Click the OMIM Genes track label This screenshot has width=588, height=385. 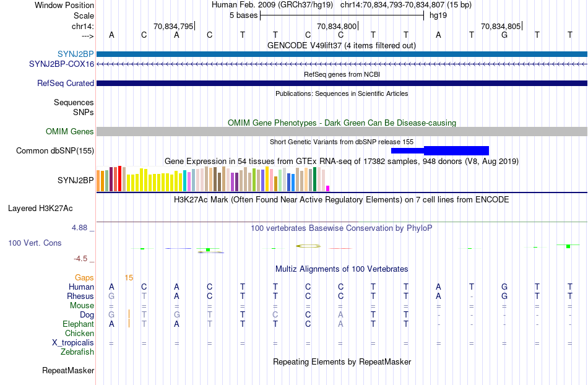(x=70, y=132)
